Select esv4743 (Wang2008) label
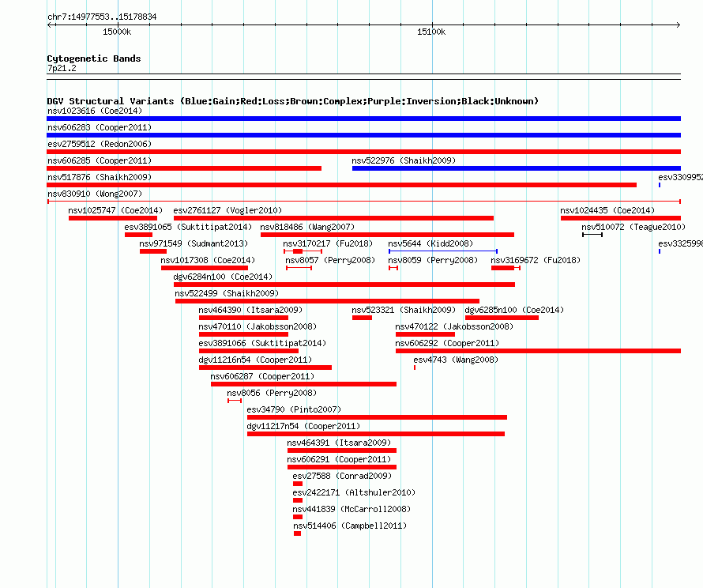This screenshot has width=703, height=588. click(456, 360)
